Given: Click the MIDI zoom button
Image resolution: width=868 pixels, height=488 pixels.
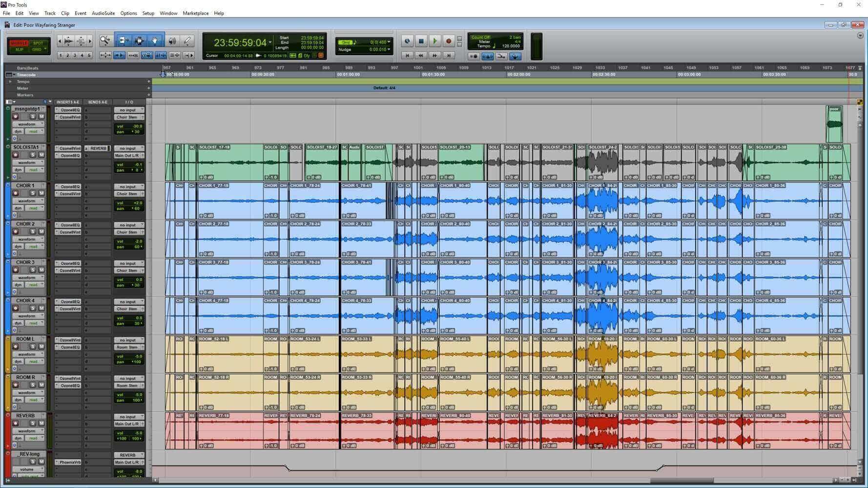Looking at the screenshot, I should (81, 41).
